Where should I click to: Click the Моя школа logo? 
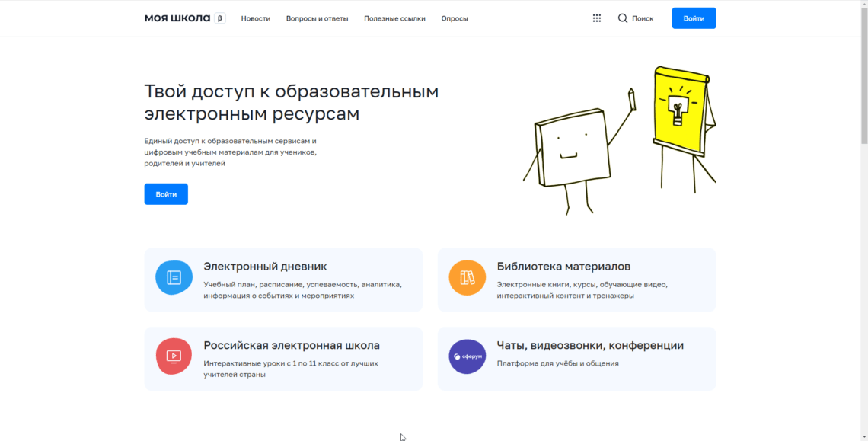[x=177, y=18]
